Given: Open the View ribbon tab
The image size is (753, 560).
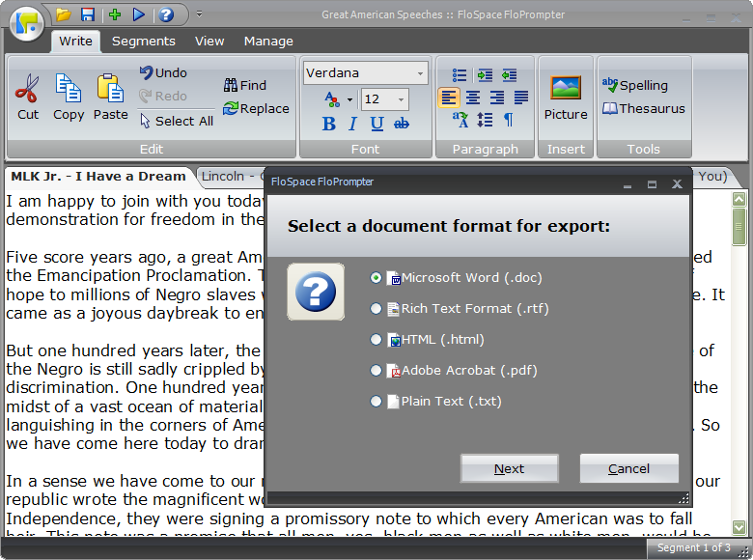Looking at the screenshot, I should 209,42.
